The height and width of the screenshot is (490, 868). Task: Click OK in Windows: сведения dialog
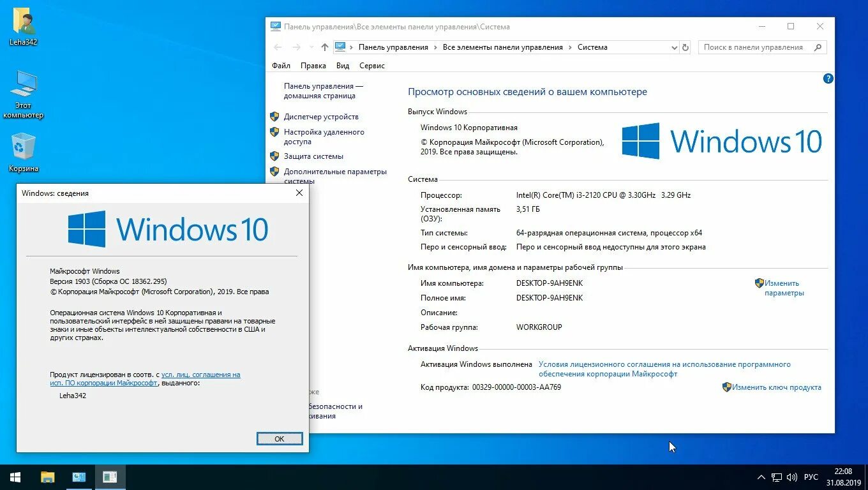coord(280,439)
